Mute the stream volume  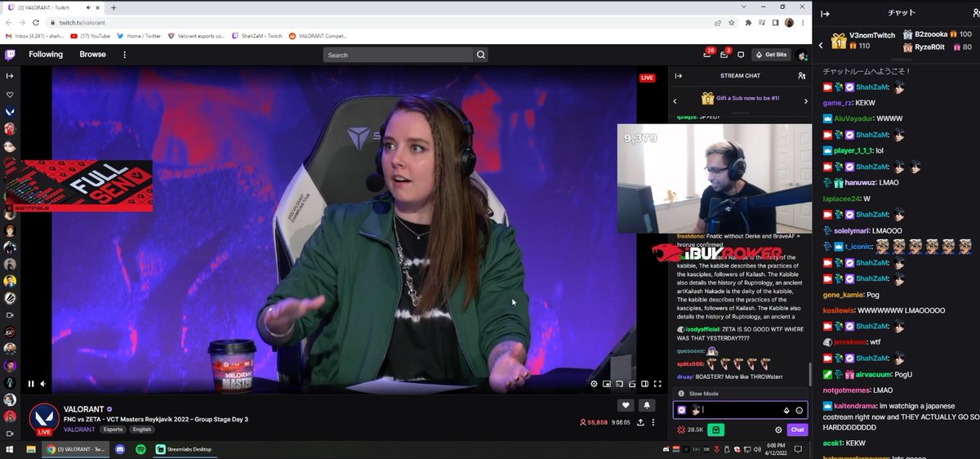tap(42, 384)
